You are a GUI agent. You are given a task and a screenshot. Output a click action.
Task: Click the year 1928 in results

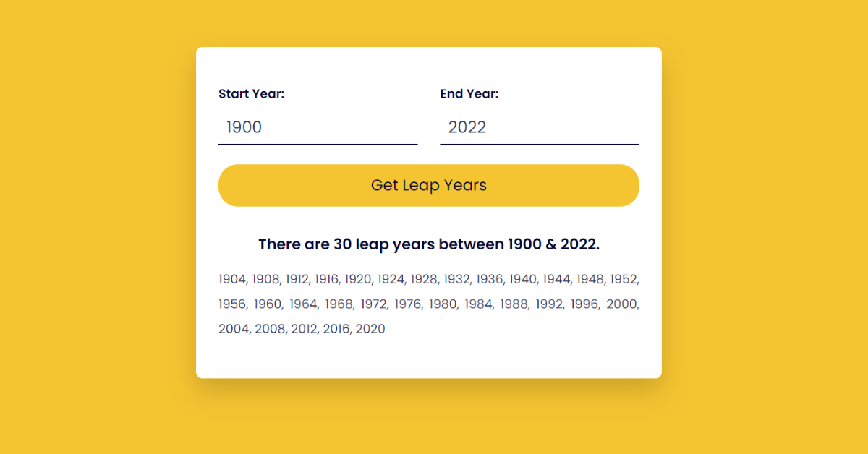425,279
